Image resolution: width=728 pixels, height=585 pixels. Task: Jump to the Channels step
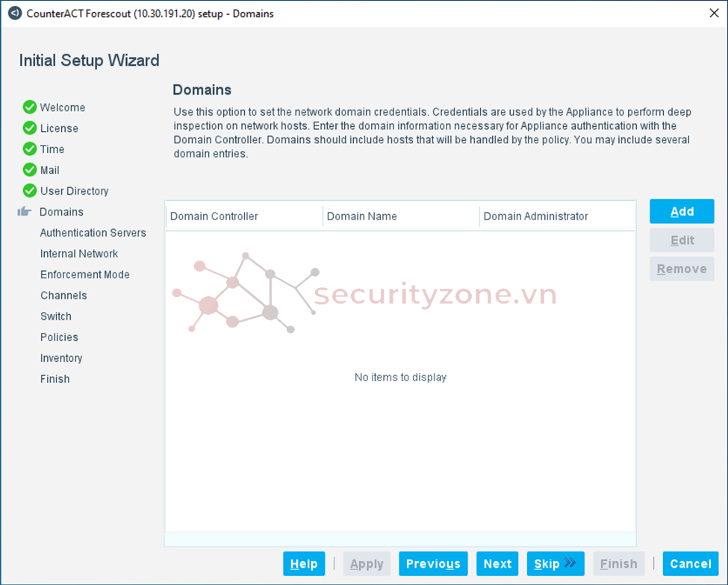63,295
